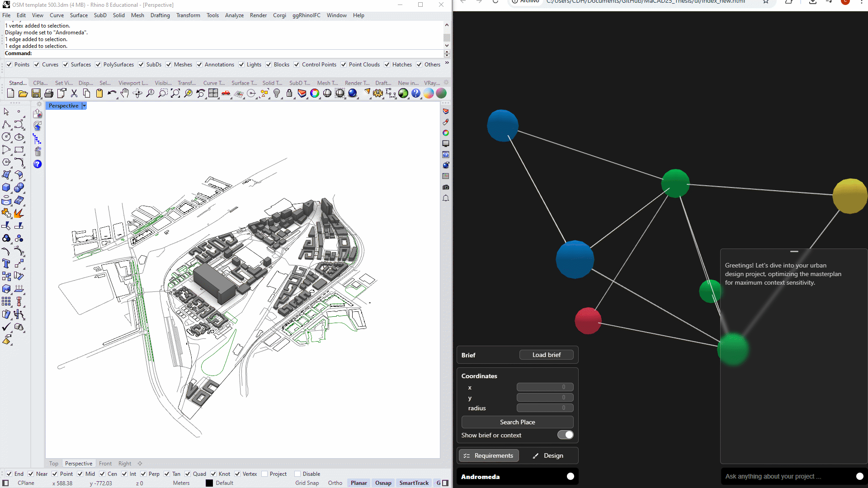Click the Load brief button
The height and width of the screenshot is (488, 868).
click(546, 355)
